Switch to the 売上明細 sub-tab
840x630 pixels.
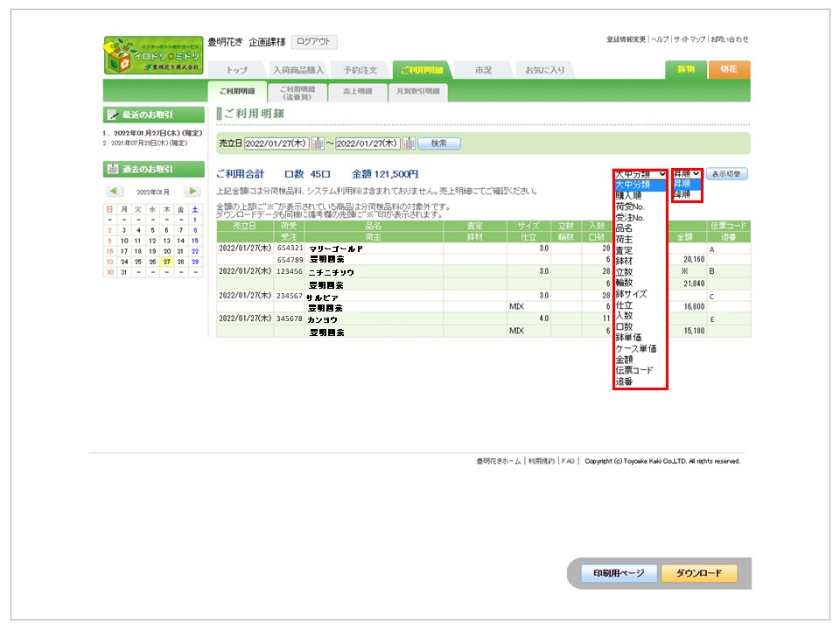coord(356,91)
